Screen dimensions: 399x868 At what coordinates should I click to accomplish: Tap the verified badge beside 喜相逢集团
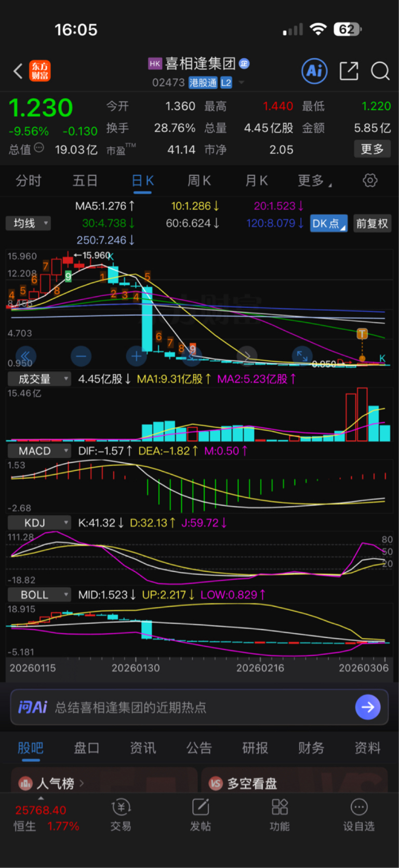point(244,64)
